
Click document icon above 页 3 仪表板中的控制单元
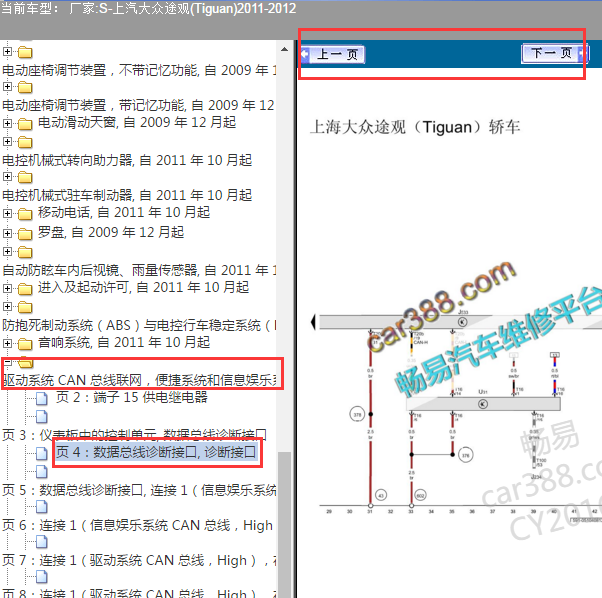(42, 416)
